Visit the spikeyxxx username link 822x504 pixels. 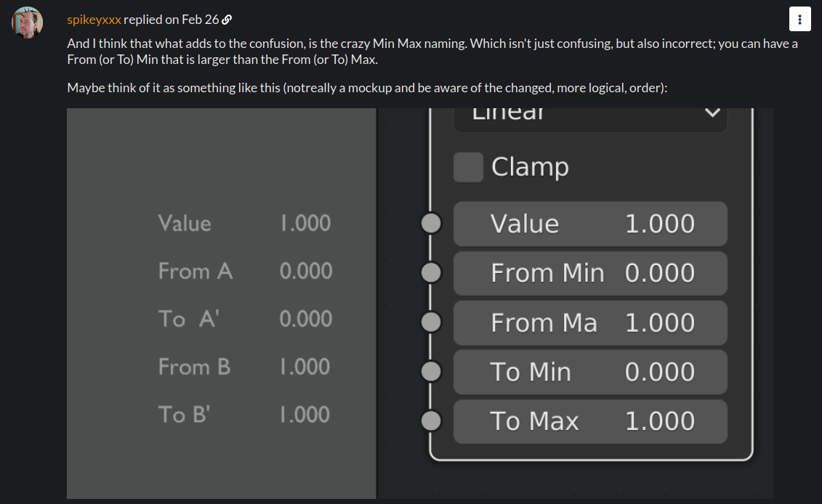pos(94,20)
